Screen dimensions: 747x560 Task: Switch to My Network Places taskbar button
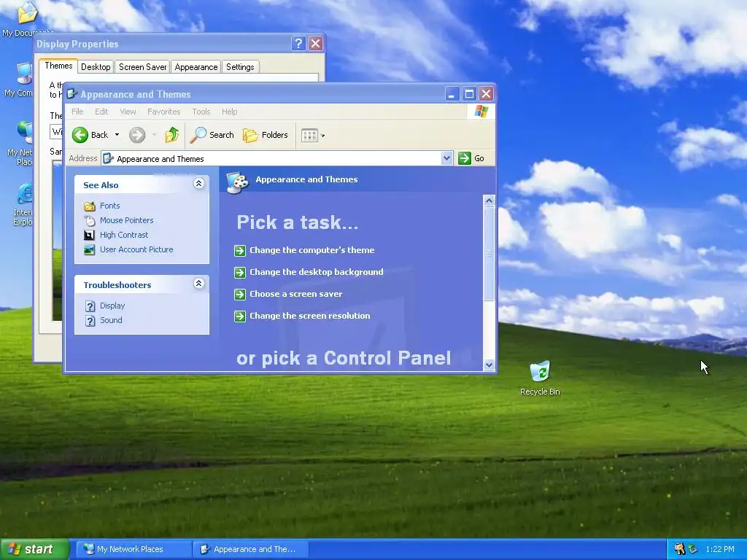(134, 549)
